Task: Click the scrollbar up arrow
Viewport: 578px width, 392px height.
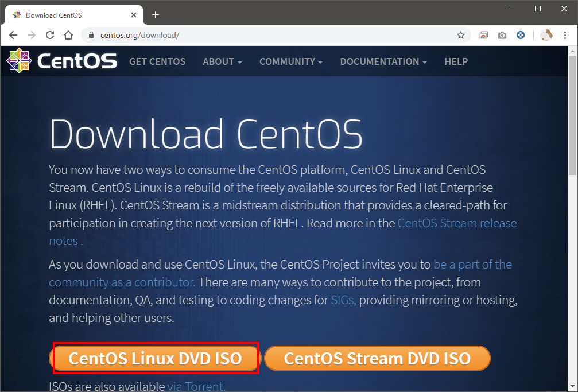Action: [572, 51]
